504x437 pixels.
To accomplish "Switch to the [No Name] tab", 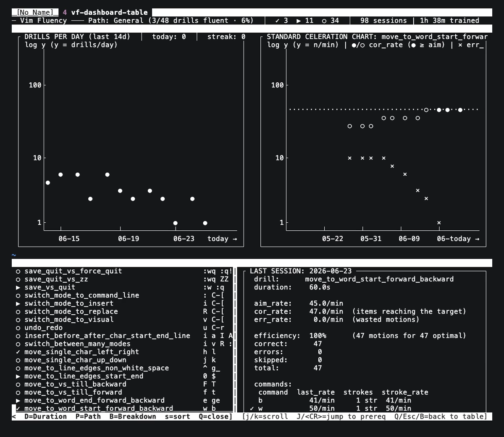I will pyautogui.click(x=35, y=13).
